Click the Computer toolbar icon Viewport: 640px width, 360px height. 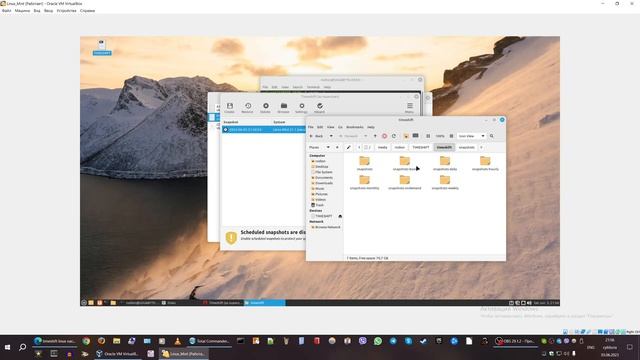416,136
